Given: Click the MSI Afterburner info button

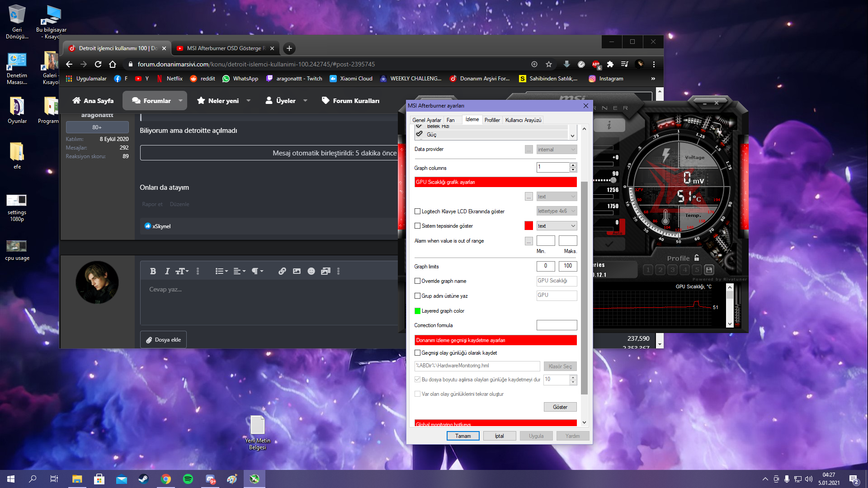Looking at the screenshot, I should [x=609, y=125].
